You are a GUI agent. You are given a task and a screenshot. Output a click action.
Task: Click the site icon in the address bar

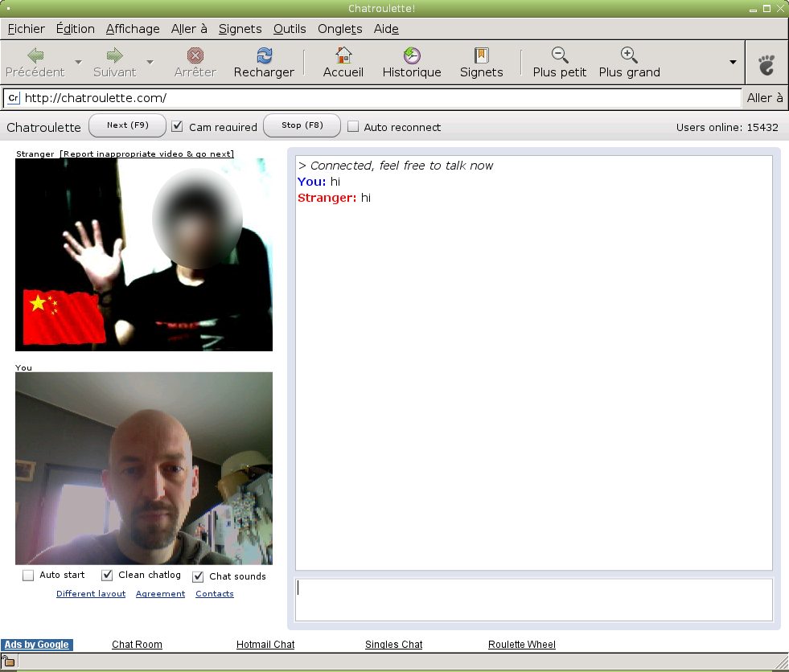(14, 98)
